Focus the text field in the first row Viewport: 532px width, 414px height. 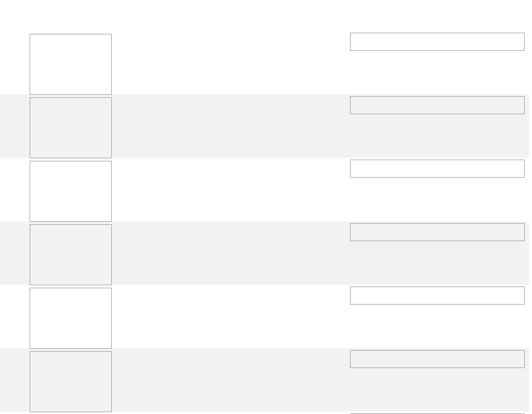coord(437,42)
